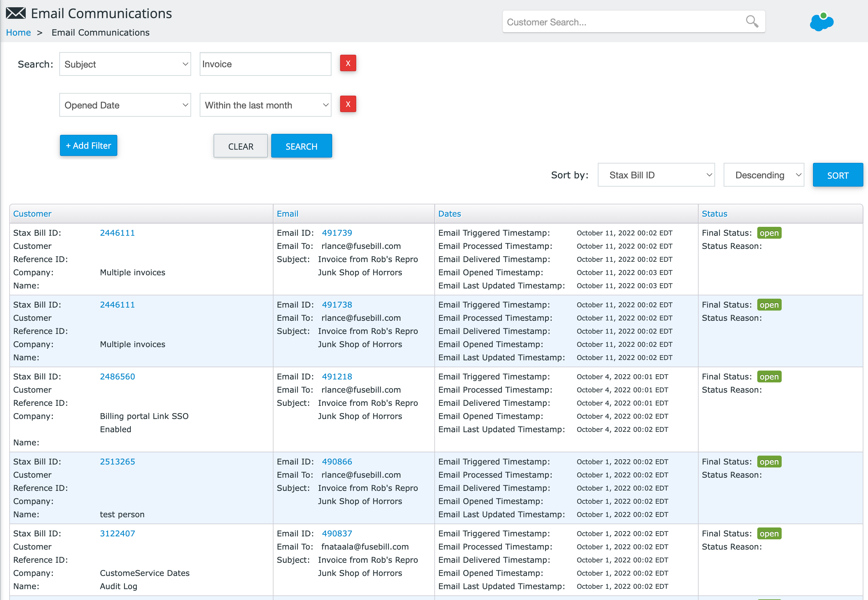Click the open status badge for email 491738
Image resolution: width=868 pixels, height=600 pixels.
pyautogui.click(x=769, y=305)
